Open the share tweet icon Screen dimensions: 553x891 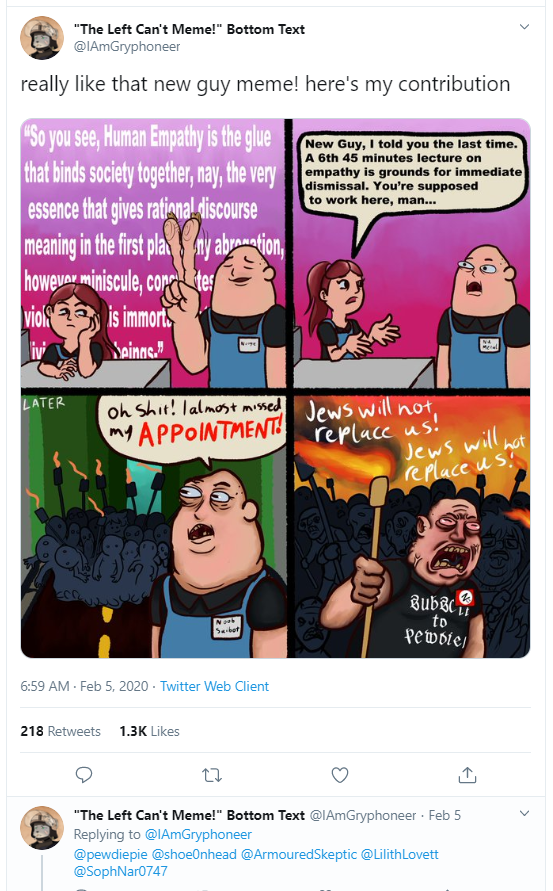coord(467,775)
